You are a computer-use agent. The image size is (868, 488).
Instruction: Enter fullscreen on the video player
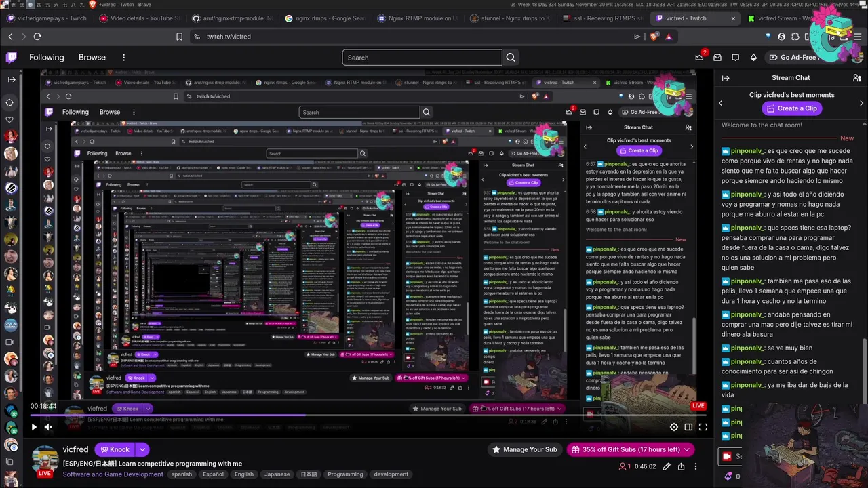click(x=703, y=427)
